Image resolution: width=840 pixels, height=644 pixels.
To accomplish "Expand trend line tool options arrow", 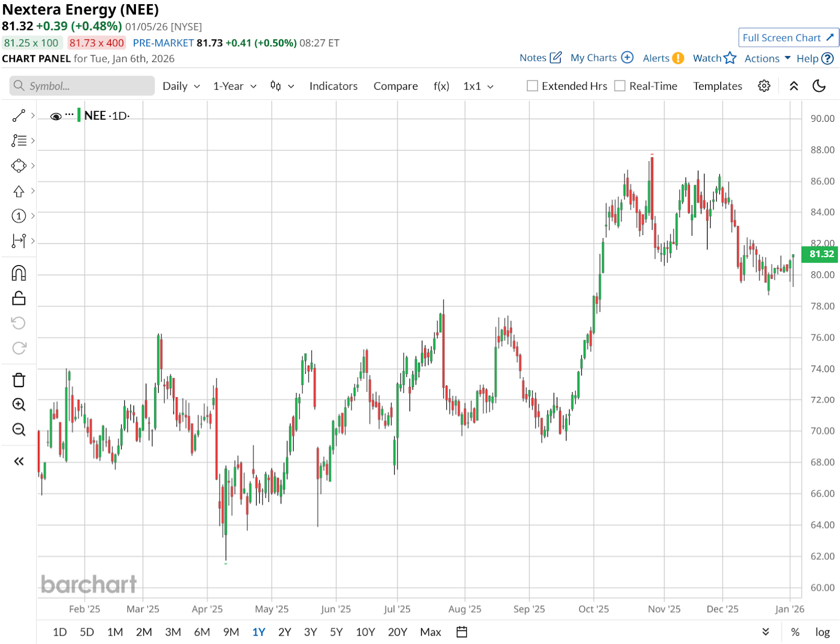I will [33, 115].
